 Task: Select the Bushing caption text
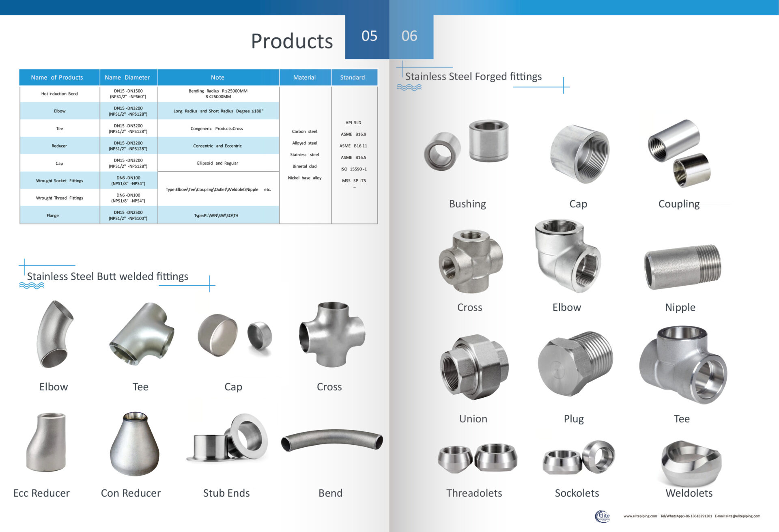point(467,204)
